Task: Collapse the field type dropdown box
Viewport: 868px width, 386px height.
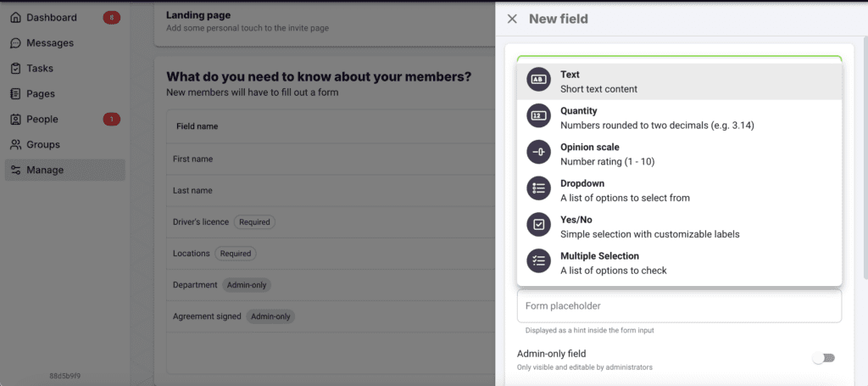Action: 679,59
